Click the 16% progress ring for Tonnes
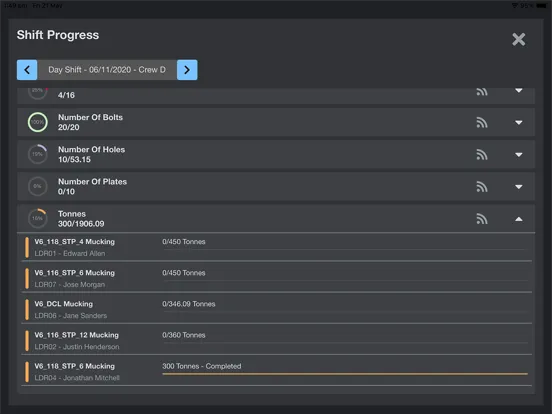Image resolution: width=552 pixels, height=414 pixels. coord(38,219)
